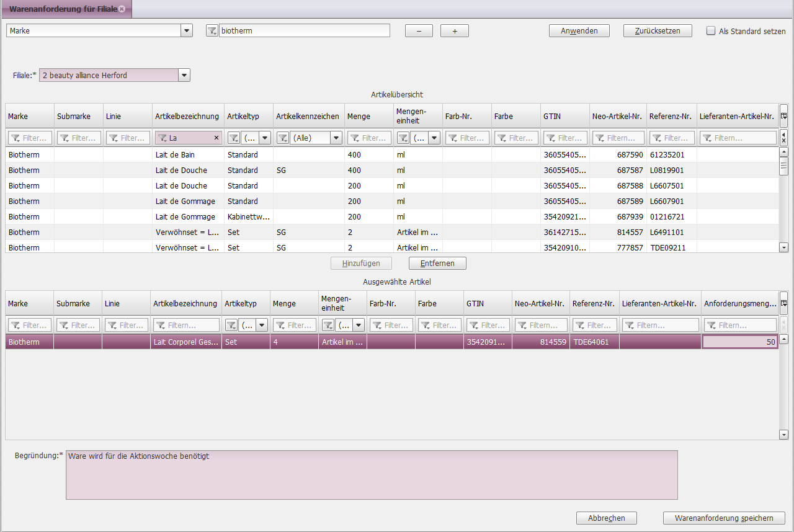Click into the biotherm filter value field

(x=305, y=30)
